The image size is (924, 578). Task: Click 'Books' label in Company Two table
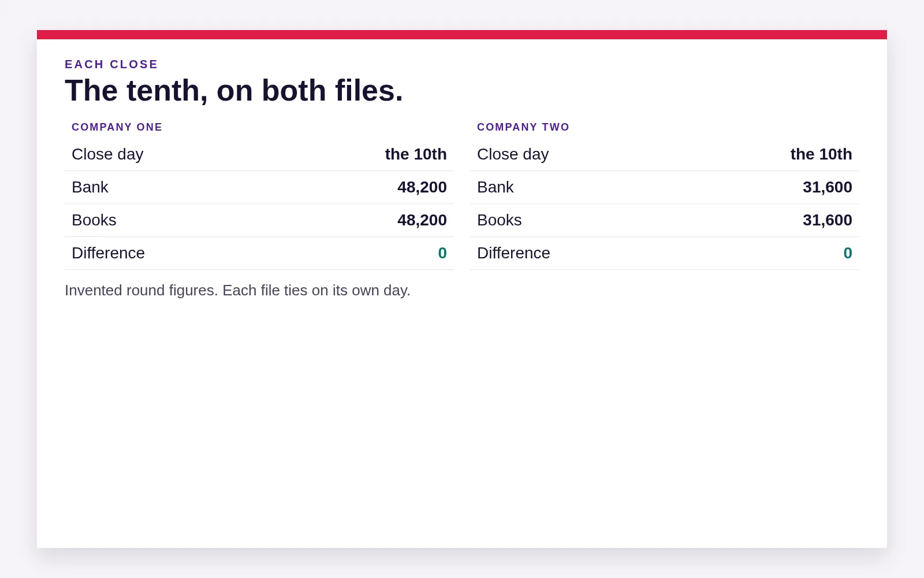(x=500, y=220)
